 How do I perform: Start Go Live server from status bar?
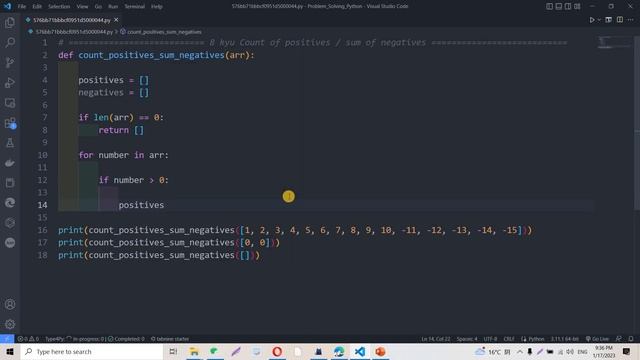point(597,339)
